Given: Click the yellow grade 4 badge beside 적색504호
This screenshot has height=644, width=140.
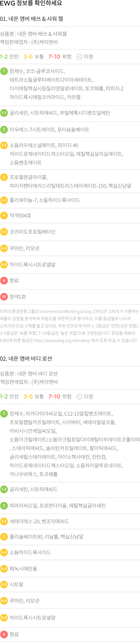Looking at the screenshot, I should [x=4, y=215].
